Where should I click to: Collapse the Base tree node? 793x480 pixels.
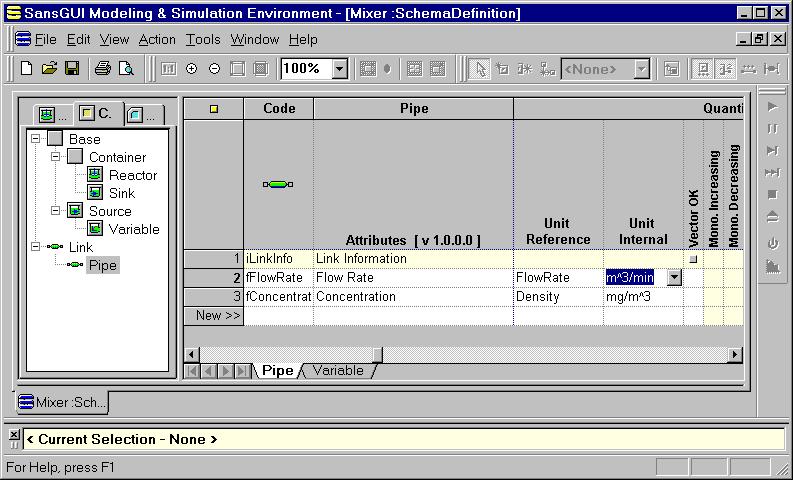(37, 139)
